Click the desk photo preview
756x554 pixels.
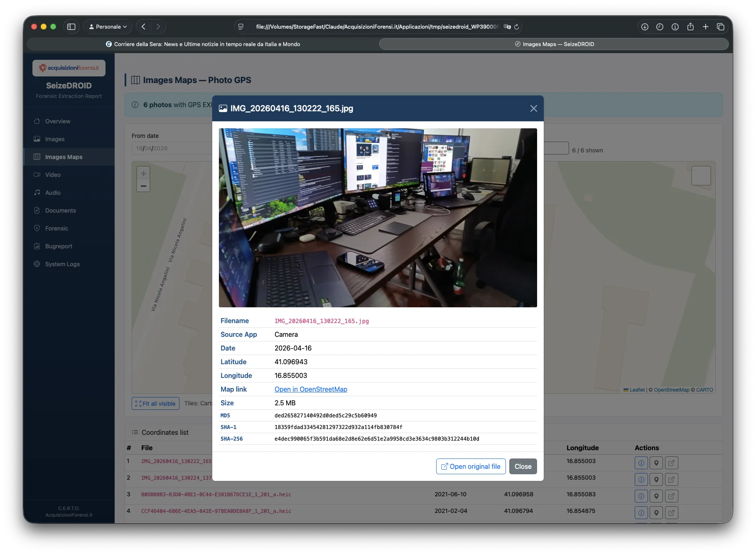(x=378, y=218)
